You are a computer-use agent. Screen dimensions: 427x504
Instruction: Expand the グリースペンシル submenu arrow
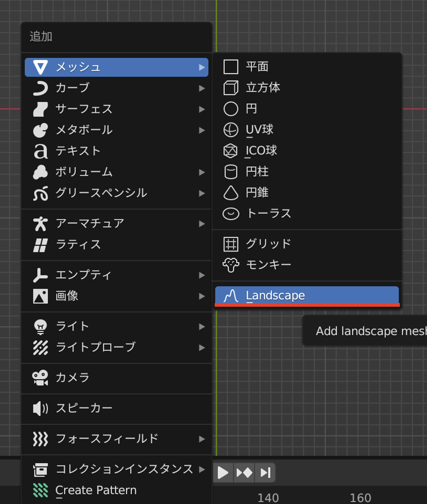click(202, 193)
